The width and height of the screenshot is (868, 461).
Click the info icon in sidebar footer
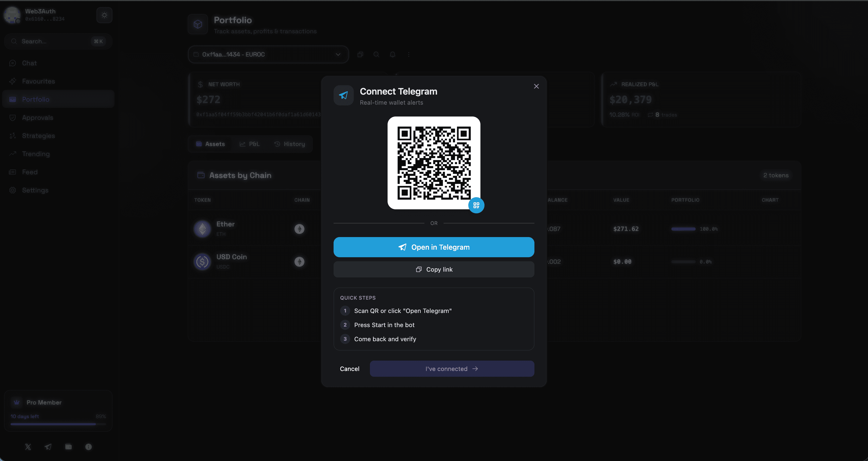[89, 447]
